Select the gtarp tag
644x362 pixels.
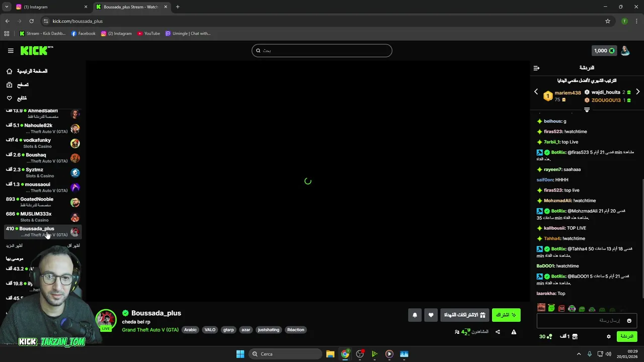tap(228, 330)
